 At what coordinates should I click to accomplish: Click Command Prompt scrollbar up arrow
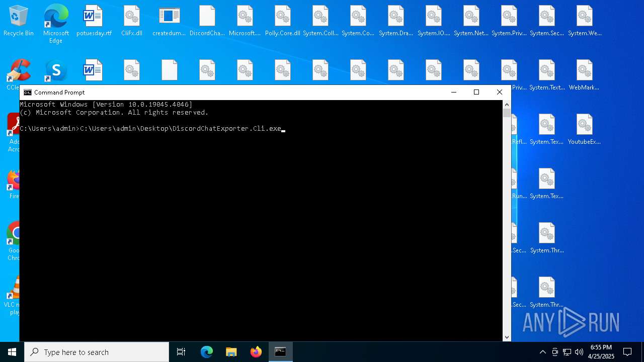(x=507, y=105)
